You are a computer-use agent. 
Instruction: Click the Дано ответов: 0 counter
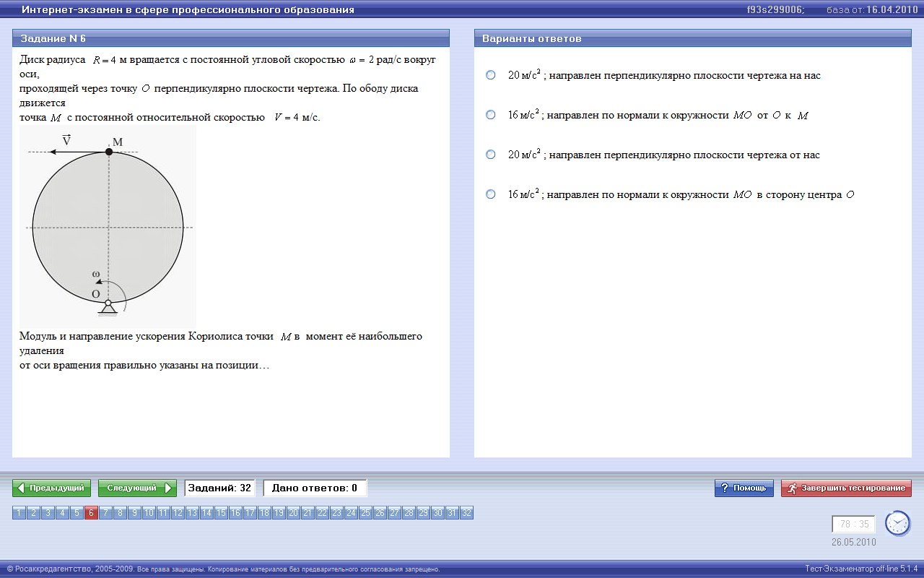click(x=315, y=488)
